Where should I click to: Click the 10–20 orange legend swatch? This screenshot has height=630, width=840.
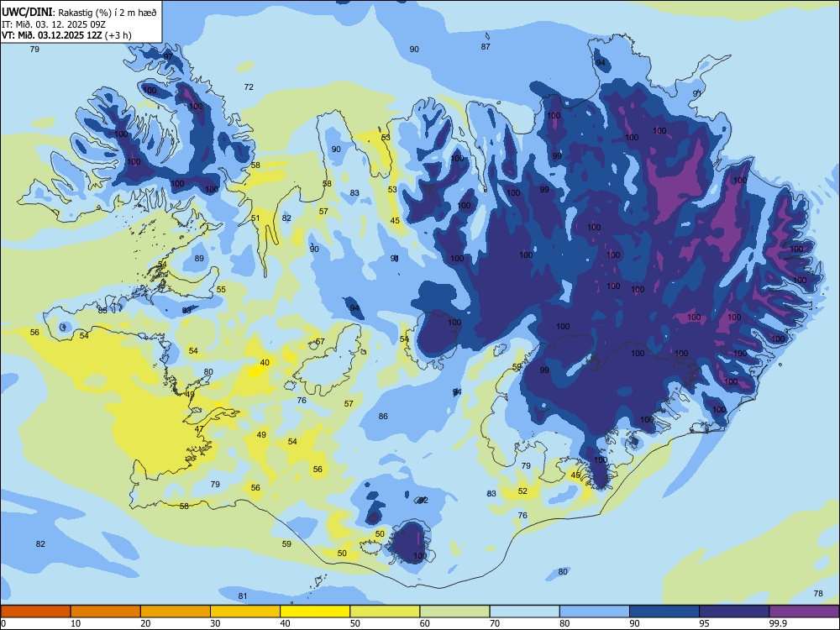tap(106, 612)
